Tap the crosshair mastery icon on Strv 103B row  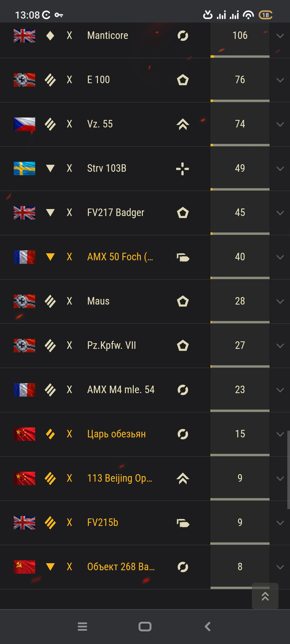click(183, 169)
